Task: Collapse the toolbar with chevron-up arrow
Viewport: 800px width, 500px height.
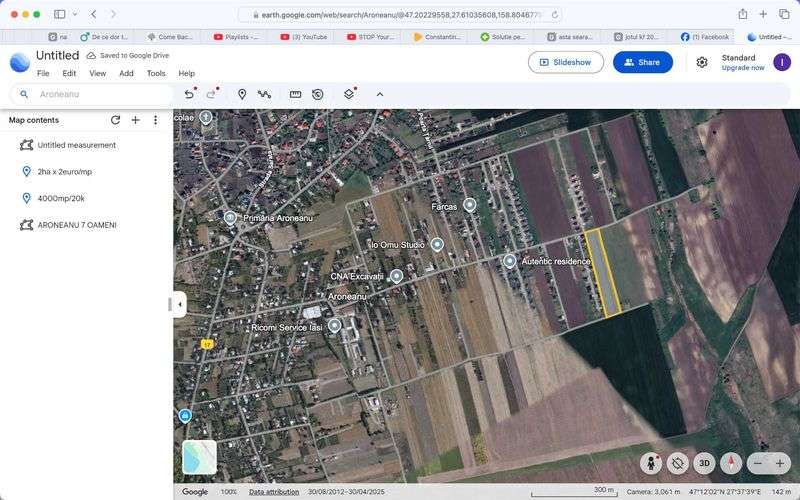Action: (380, 94)
